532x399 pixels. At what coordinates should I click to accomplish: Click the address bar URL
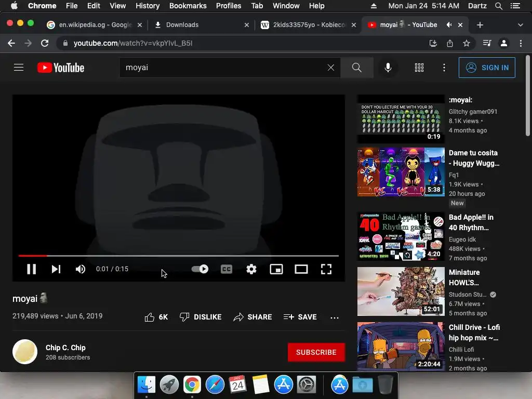(133, 43)
